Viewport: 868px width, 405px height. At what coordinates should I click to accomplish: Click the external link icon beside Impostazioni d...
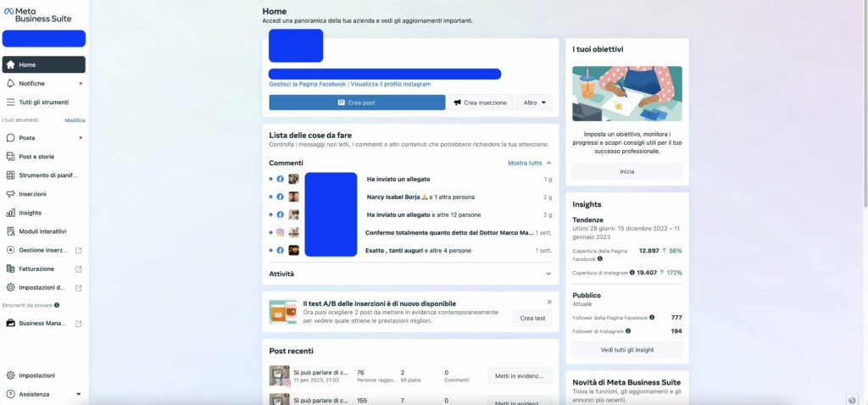click(79, 288)
